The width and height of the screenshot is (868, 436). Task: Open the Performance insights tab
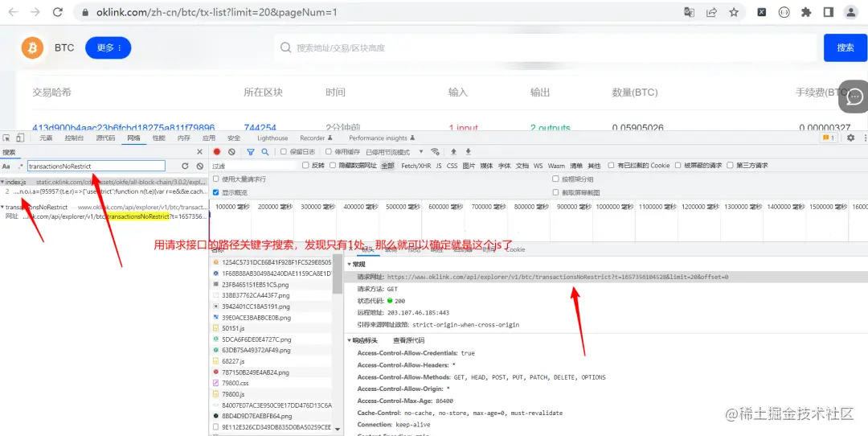tap(382, 138)
